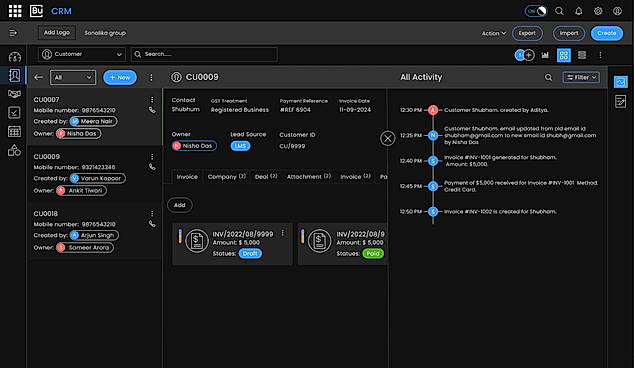Collapse the sidebar menu icon
635x368 pixels.
click(x=13, y=33)
